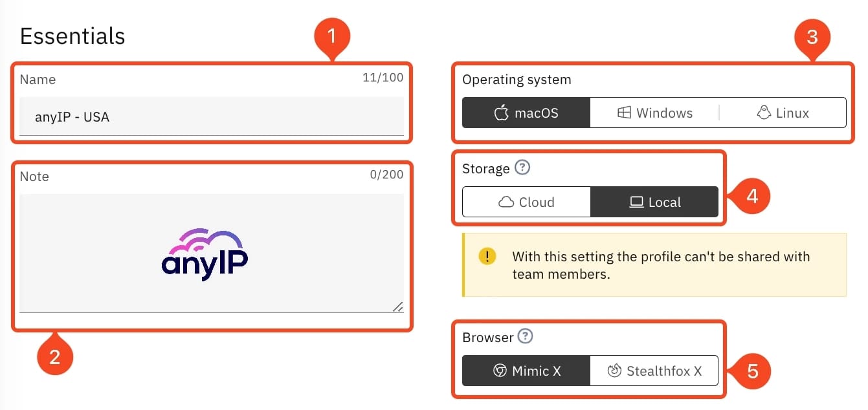Open the Browser help tooltip
868x410 pixels.
(526, 336)
